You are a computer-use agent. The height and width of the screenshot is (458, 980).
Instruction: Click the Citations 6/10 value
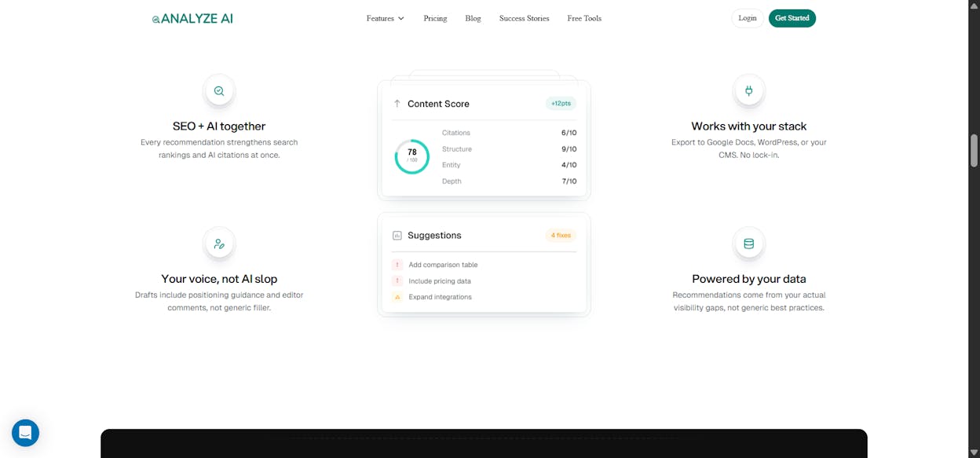569,133
